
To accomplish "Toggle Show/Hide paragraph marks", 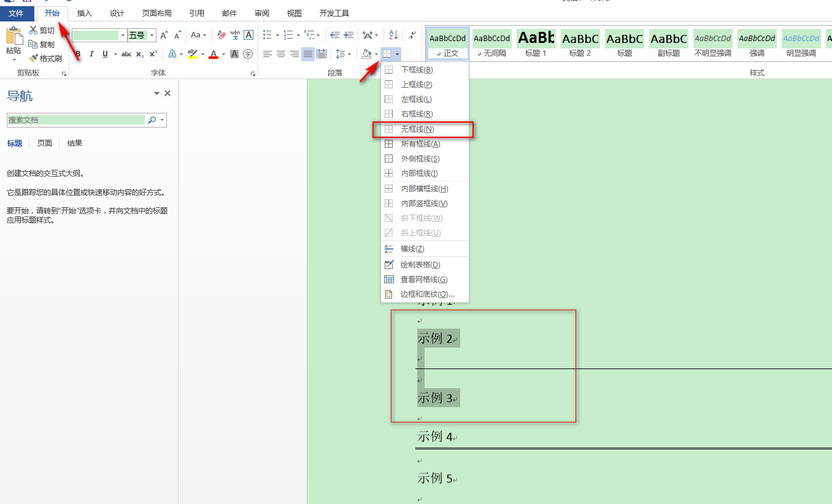I will point(412,35).
